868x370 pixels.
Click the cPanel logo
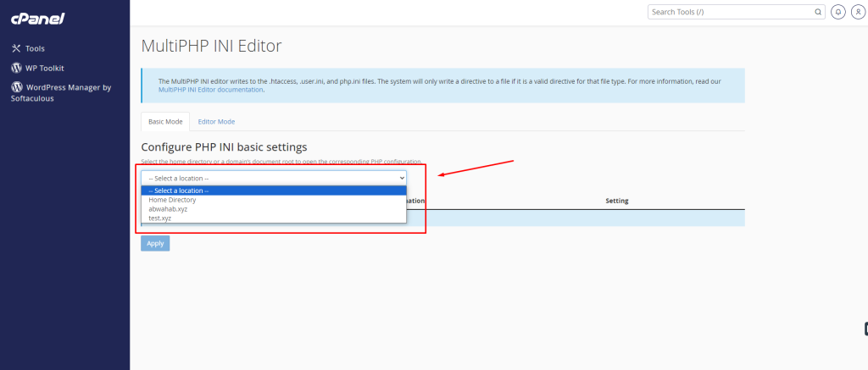tap(37, 19)
